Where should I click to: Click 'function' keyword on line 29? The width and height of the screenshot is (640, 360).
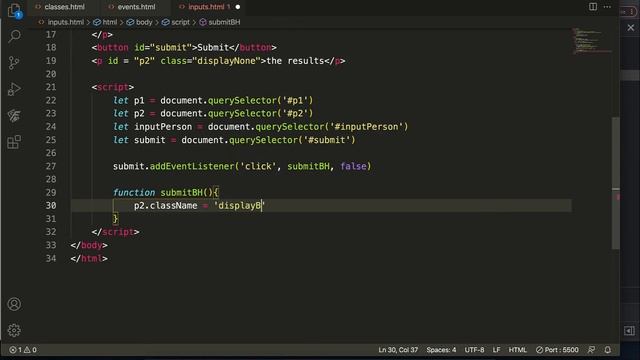(x=134, y=192)
